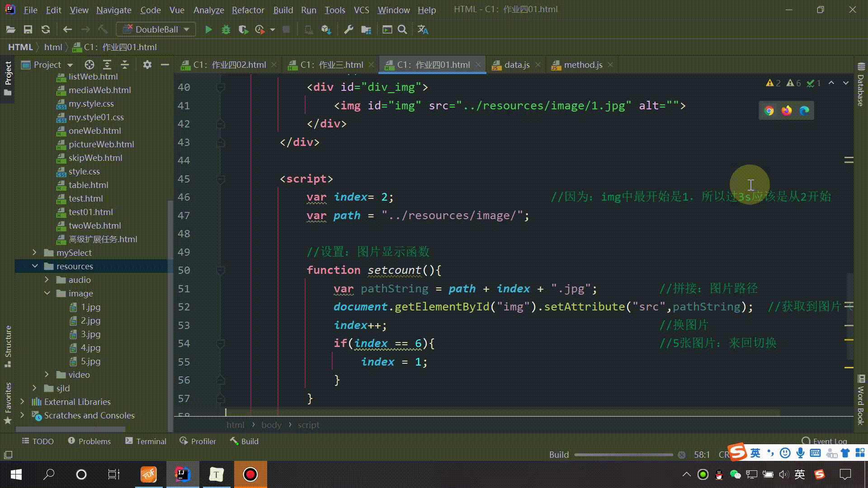The height and width of the screenshot is (488, 868).
Task: Click on 1.jpg thumbnail in image folder
Action: click(90, 307)
